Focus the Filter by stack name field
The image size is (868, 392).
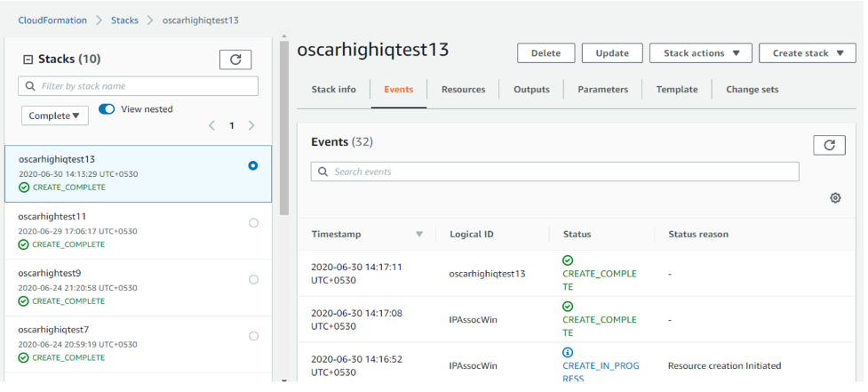(x=139, y=86)
